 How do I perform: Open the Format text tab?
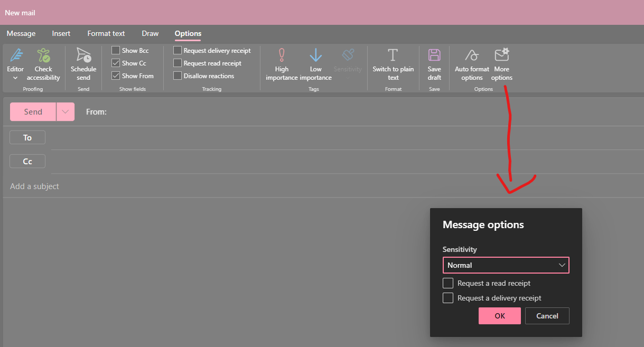tap(106, 33)
